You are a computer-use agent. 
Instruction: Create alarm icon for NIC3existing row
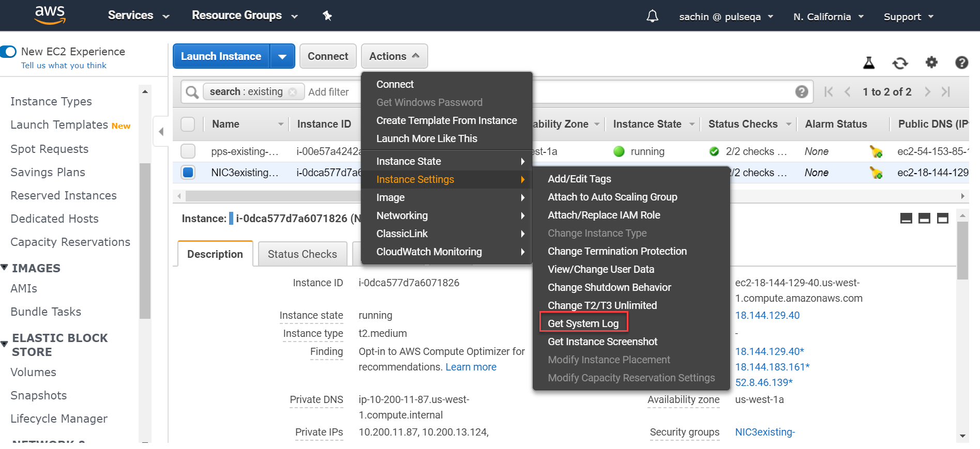[x=876, y=173]
